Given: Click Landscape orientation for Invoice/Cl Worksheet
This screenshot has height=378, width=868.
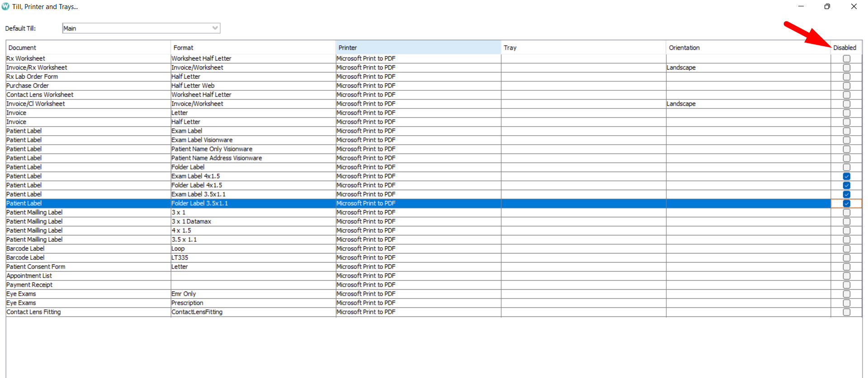Looking at the screenshot, I should [749, 104].
